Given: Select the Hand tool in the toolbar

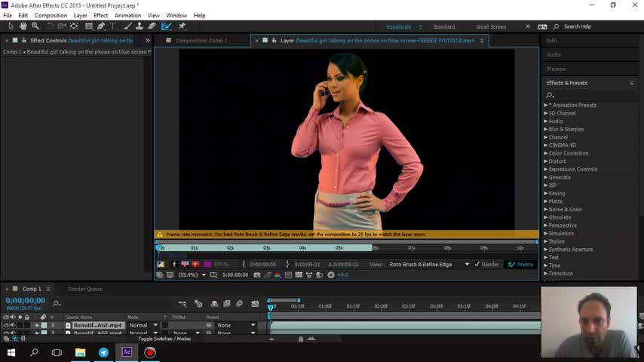Looking at the screenshot, I should (x=23, y=26).
